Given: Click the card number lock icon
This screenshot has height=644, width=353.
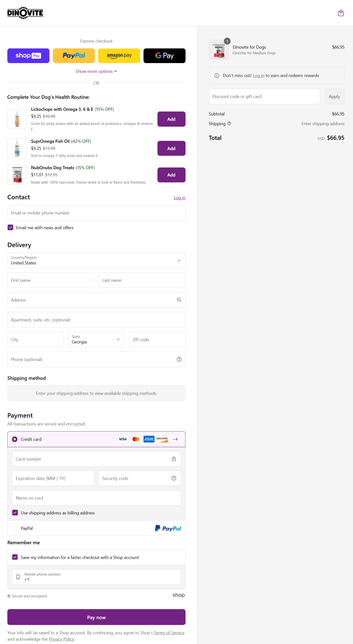Looking at the screenshot, I should click(x=174, y=459).
